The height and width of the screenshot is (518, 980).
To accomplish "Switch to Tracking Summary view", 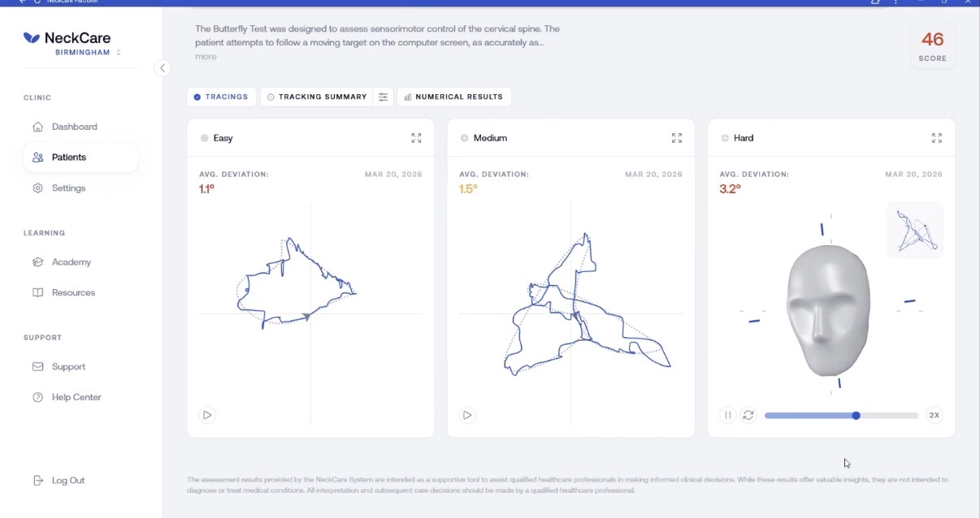I will point(317,97).
